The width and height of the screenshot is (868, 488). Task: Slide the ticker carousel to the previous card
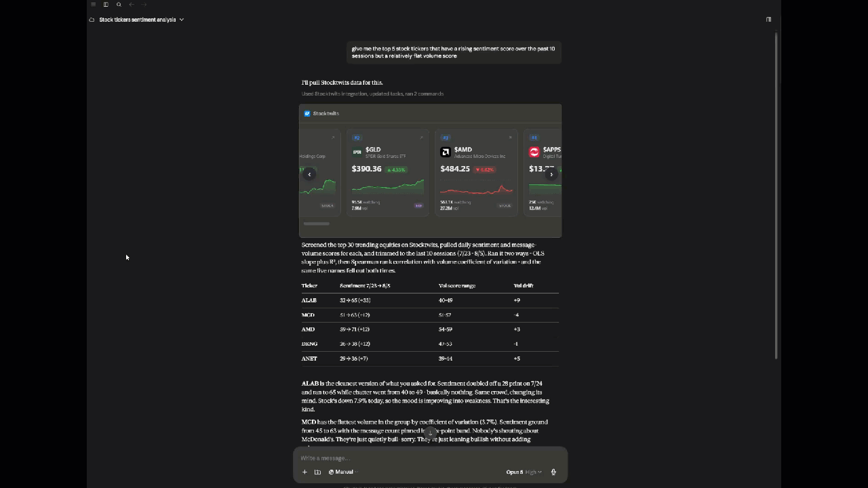click(309, 174)
